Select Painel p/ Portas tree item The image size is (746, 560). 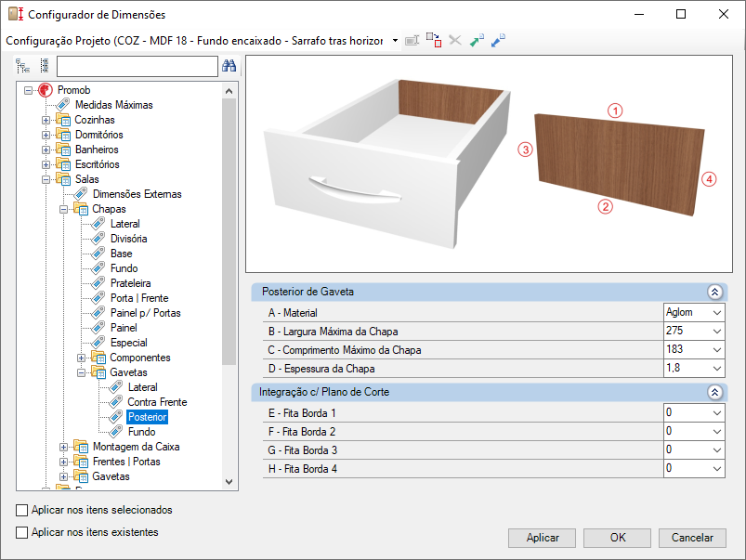pos(146,313)
